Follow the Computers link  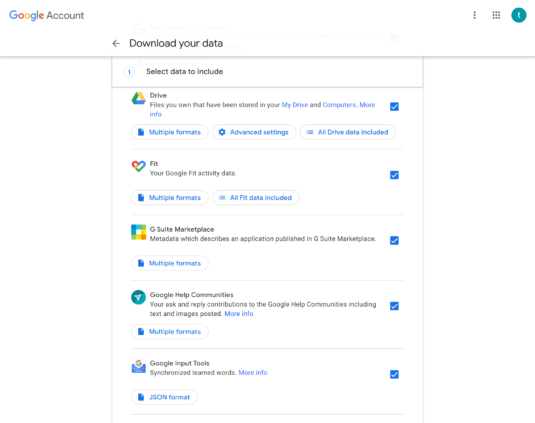[x=339, y=105]
